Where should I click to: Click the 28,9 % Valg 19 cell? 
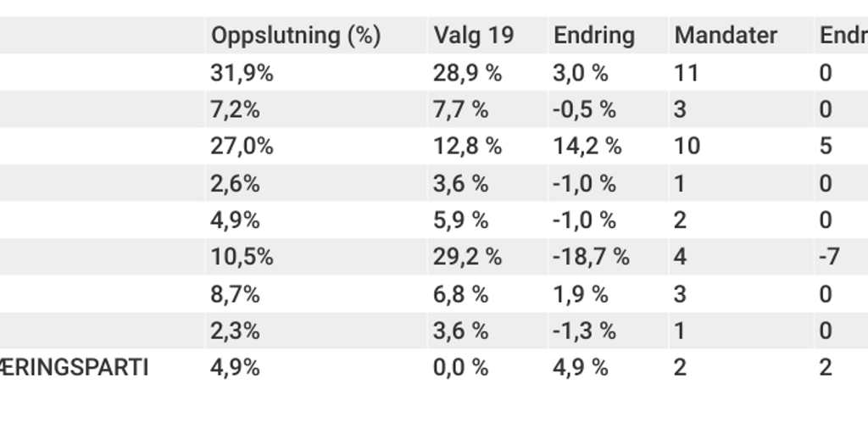pos(467,73)
